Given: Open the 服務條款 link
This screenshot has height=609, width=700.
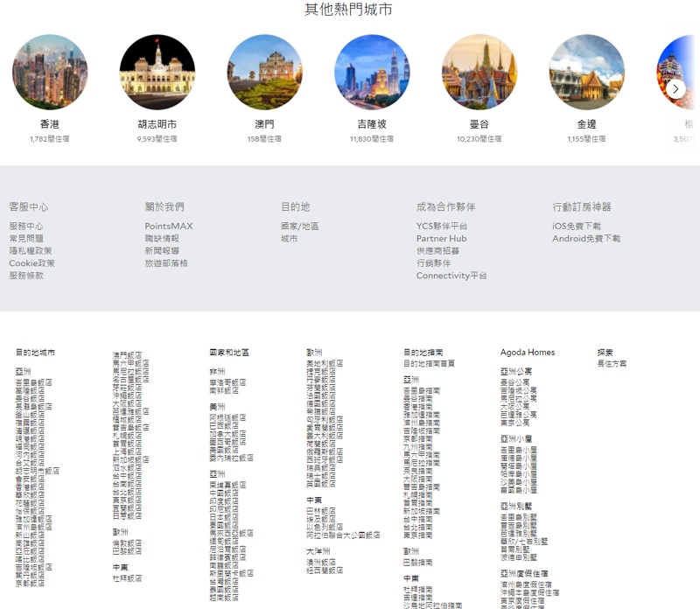Looking at the screenshot, I should 26,276.
